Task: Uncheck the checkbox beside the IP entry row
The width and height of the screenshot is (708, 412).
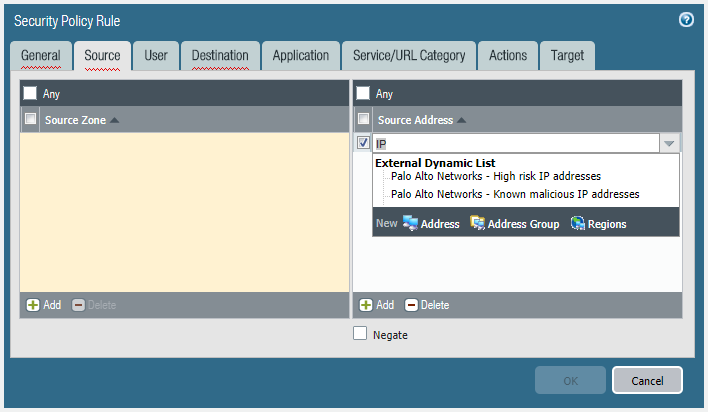Action: (363, 143)
